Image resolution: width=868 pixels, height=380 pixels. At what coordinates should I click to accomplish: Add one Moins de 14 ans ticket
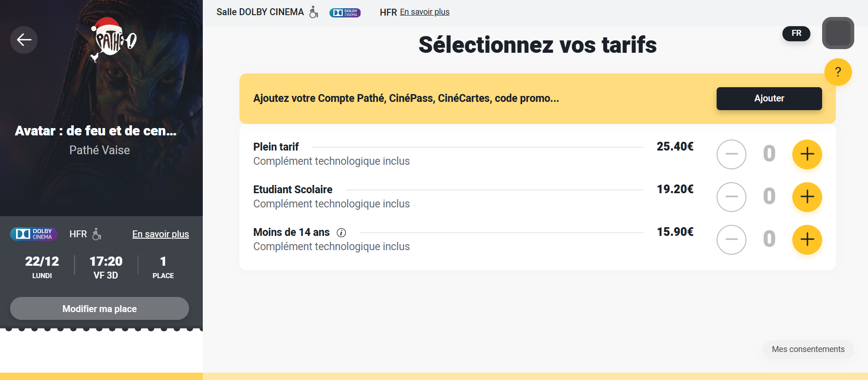pos(807,240)
